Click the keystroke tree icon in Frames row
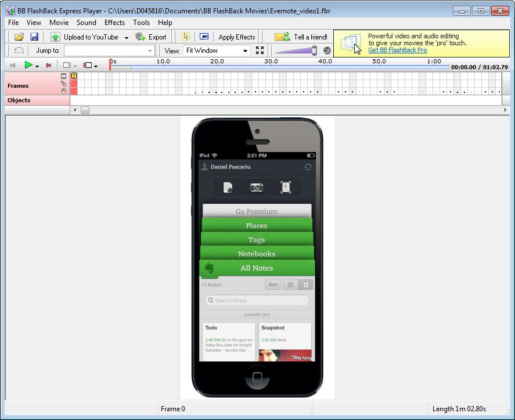This screenshot has width=515, height=420. [x=64, y=84]
